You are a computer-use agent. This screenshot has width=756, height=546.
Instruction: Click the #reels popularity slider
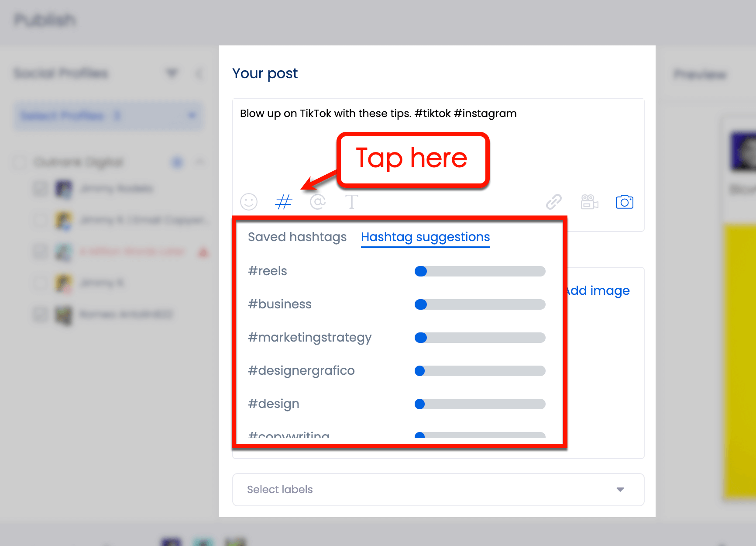(479, 271)
